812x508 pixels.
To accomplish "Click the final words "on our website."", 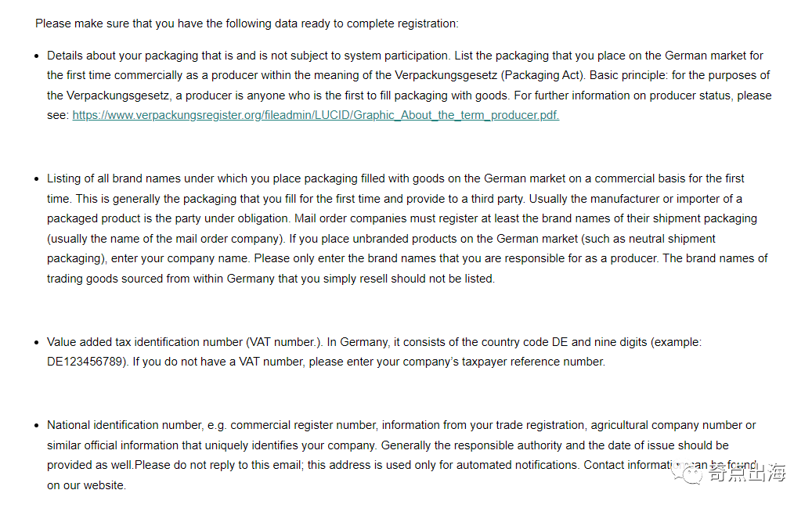I will point(86,485).
